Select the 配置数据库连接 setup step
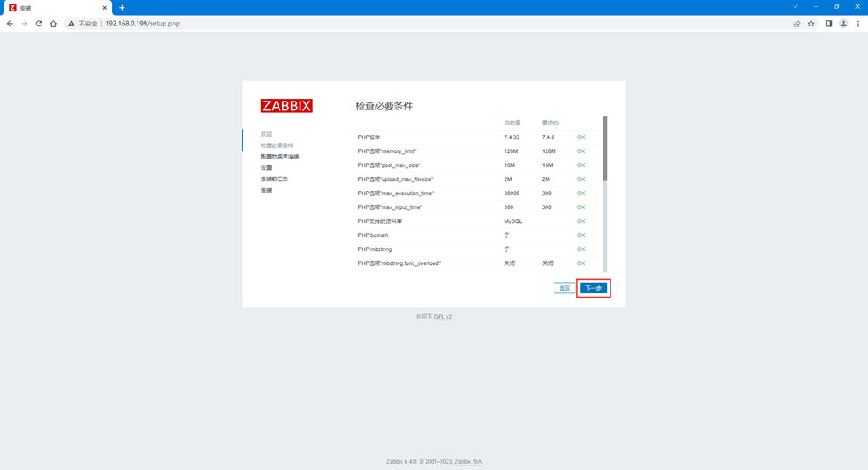Screen dimensions: 868x470 [279, 157]
